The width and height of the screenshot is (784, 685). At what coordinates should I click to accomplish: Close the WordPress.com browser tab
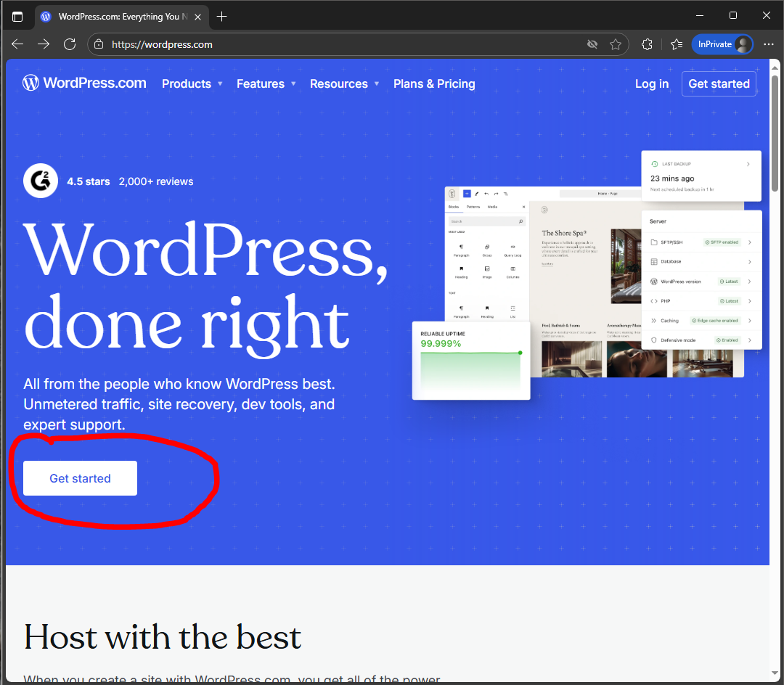point(198,17)
